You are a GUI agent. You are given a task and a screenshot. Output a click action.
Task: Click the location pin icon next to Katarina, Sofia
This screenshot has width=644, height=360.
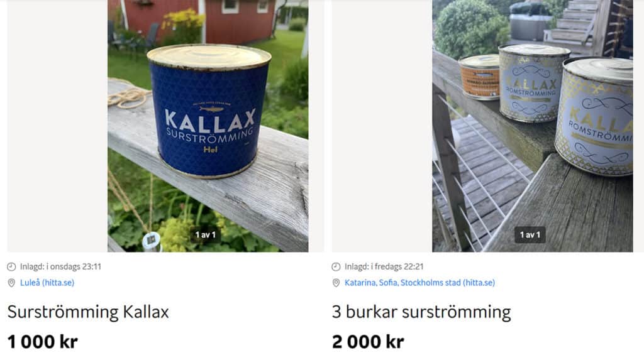[x=336, y=283]
